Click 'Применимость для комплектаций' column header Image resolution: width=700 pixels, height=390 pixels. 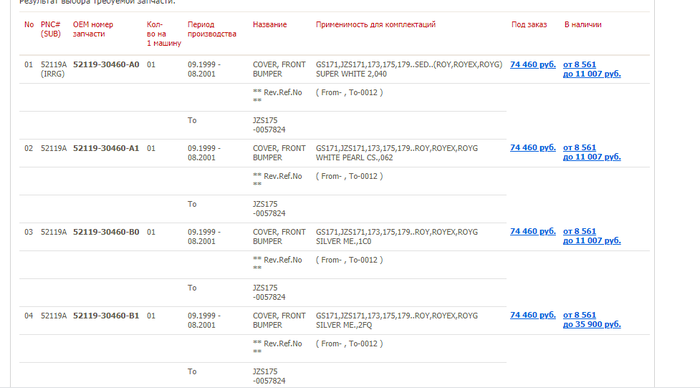coord(375,25)
